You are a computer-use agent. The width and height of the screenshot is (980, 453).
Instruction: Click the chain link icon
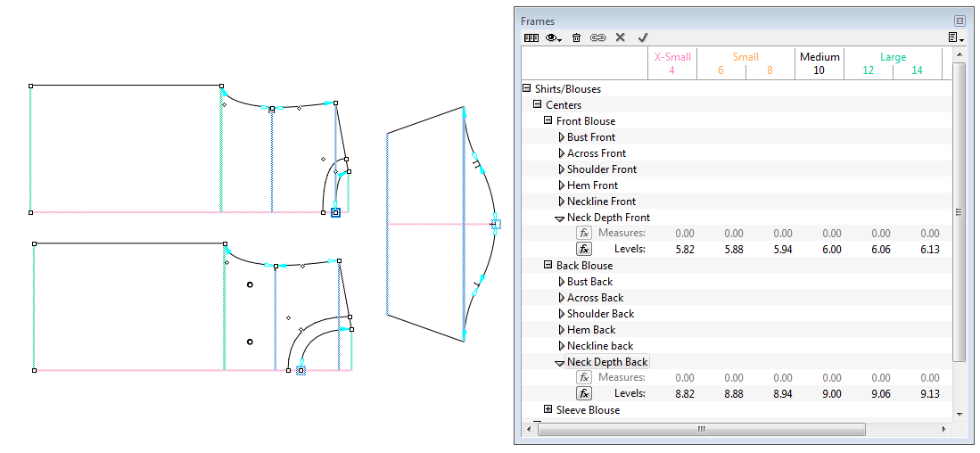pyautogui.click(x=597, y=37)
